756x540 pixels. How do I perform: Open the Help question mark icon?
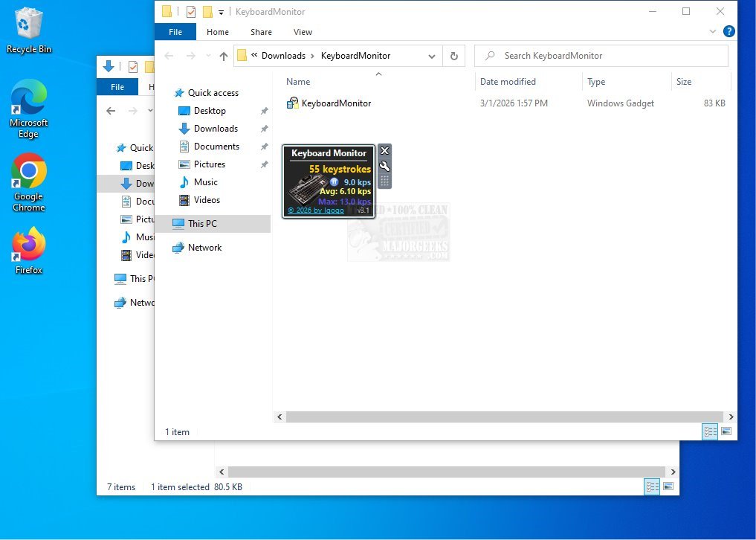(x=729, y=32)
